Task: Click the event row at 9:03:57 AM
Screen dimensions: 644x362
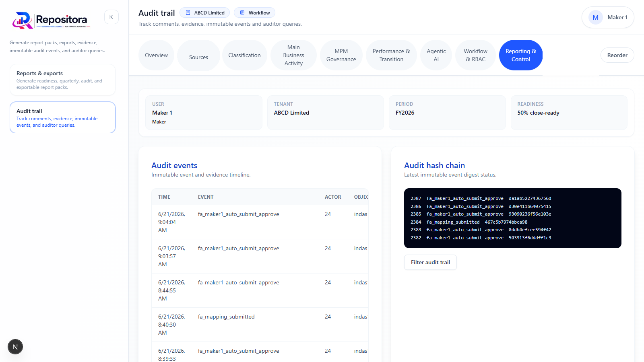Action: 260,256
